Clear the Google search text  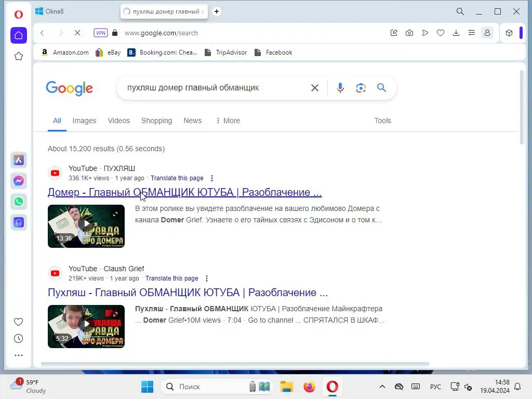[x=314, y=88]
